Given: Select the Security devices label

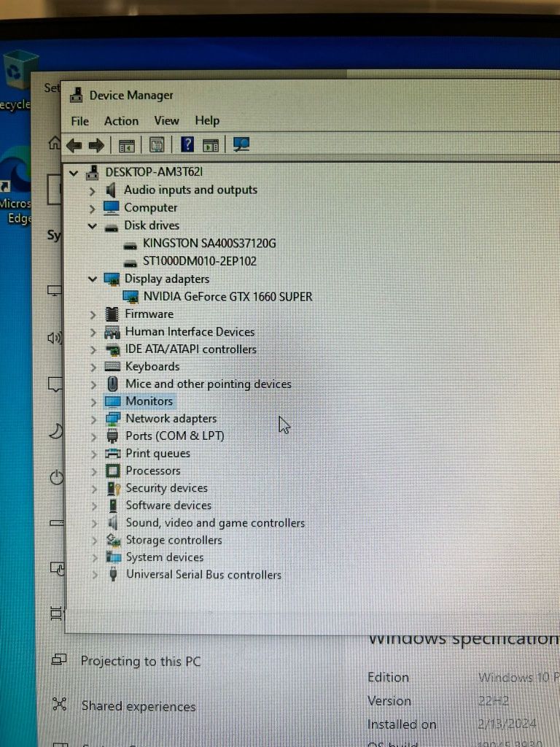Looking at the screenshot, I should 167,488.
